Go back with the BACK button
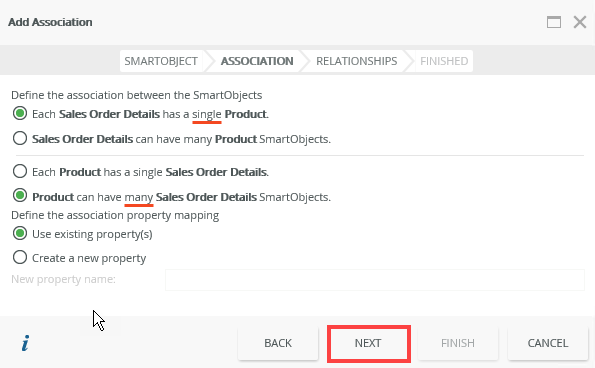The image size is (595, 368). click(x=278, y=343)
